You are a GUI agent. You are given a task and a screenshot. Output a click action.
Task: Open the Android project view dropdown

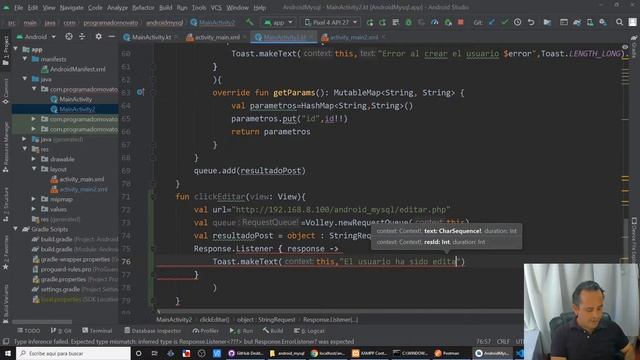tap(36, 37)
